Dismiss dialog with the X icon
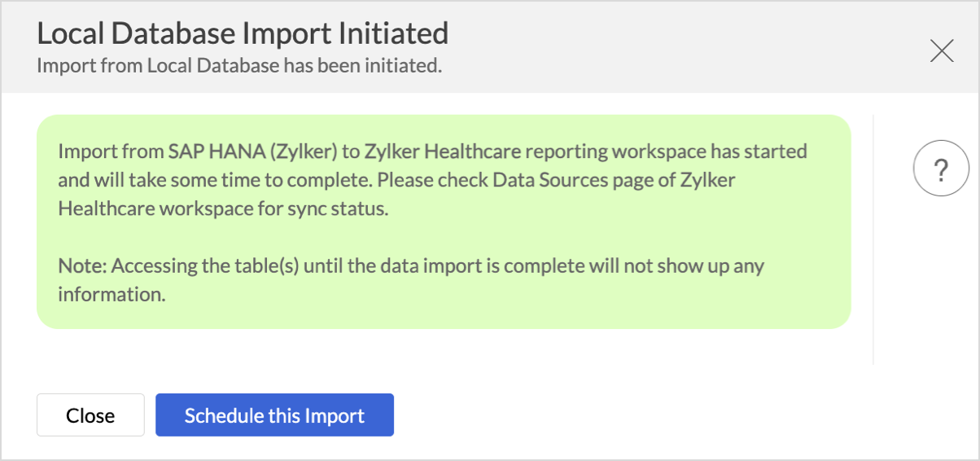The height and width of the screenshot is (461, 980). [942, 51]
